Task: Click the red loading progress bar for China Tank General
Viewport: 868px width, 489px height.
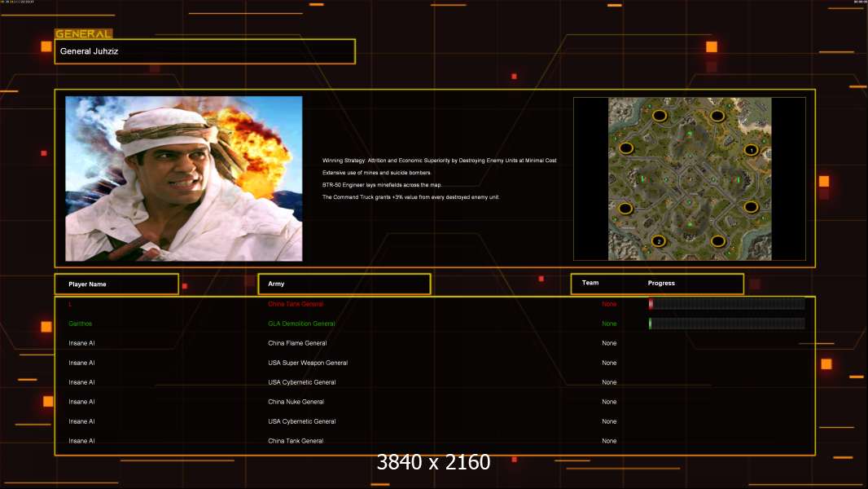Action: pyautogui.click(x=726, y=304)
